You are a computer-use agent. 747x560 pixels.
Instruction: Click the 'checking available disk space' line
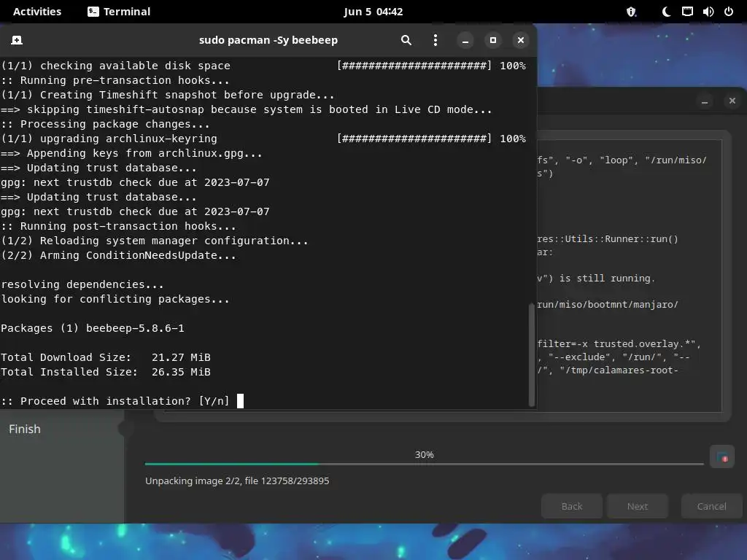(263, 66)
